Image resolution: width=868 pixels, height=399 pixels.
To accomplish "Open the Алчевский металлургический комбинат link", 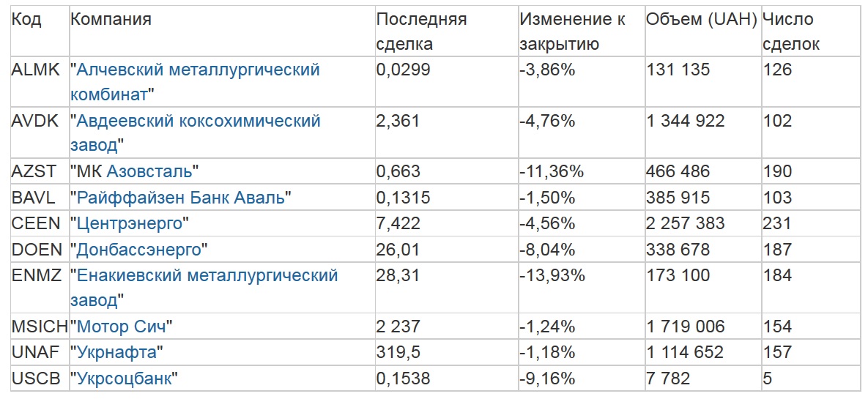I will pyautogui.click(x=198, y=70).
